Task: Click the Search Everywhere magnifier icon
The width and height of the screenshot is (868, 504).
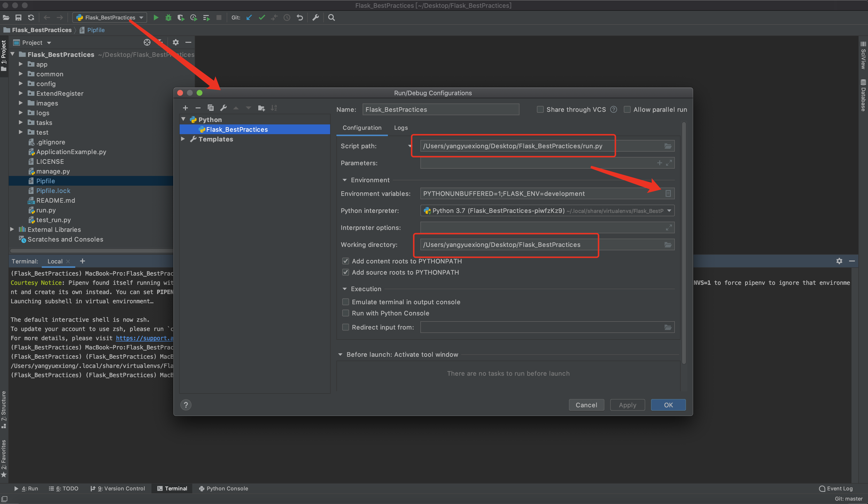Action: [x=331, y=17]
